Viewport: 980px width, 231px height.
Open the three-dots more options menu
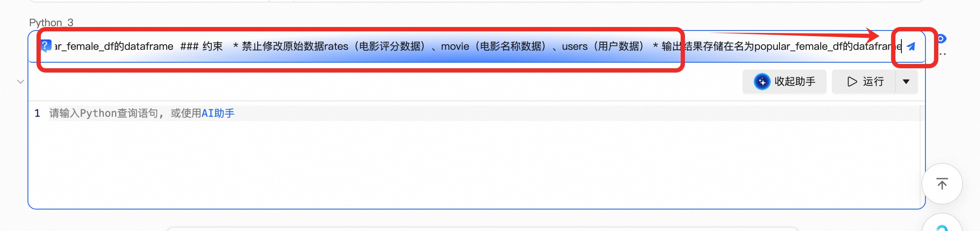pyautogui.click(x=942, y=54)
